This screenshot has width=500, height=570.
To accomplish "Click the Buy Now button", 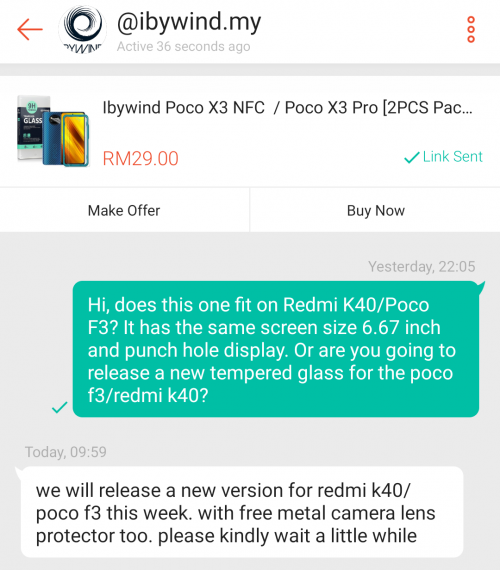I will (x=375, y=210).
